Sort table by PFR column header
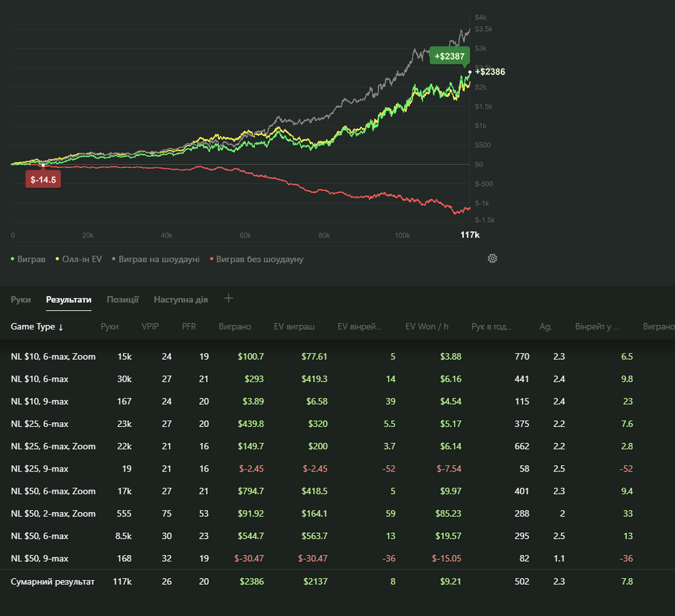Screen dimensions: 675x616 (x=189, y=327)
